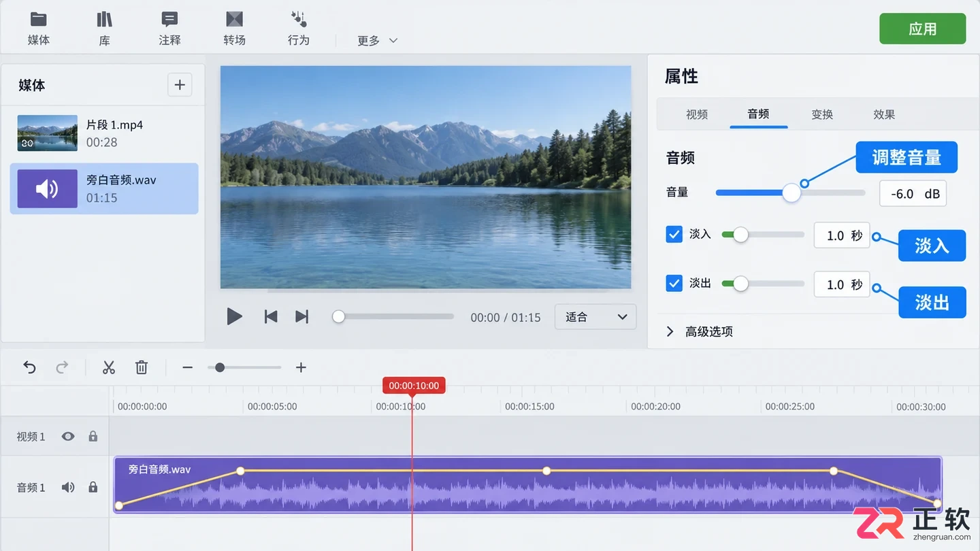
Task: Delete the selection with trash icon
Action: point(142,367)
